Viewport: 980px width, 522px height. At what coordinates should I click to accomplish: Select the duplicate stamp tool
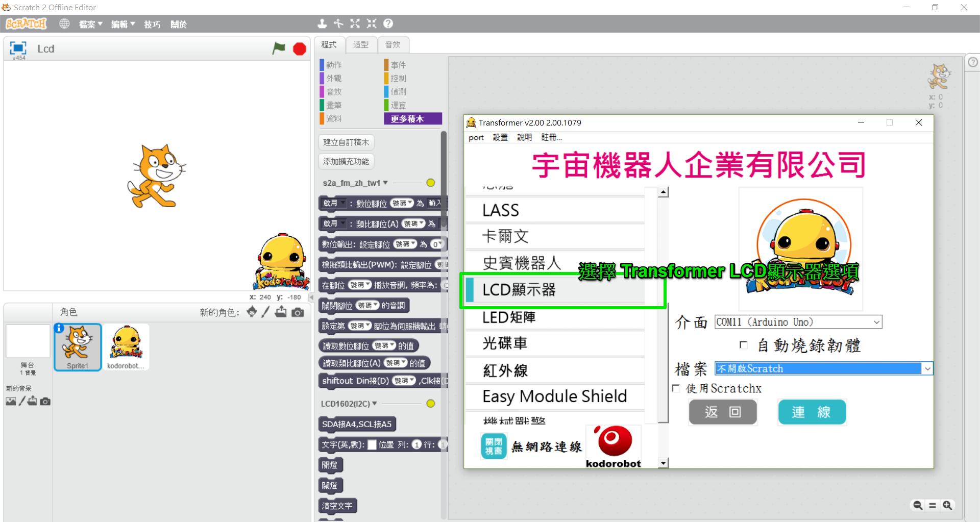(x=322, y=23)
